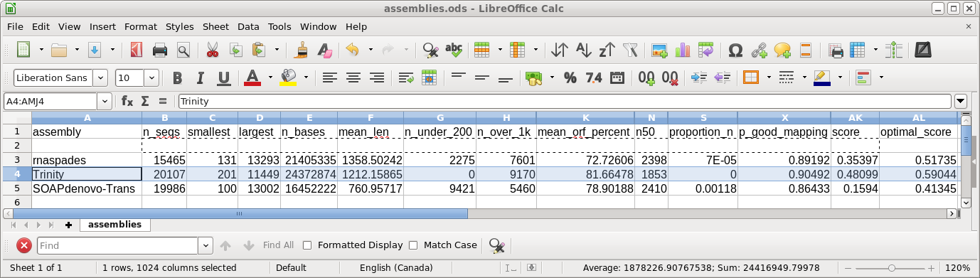Click the Sum sigma icon in formula bar
980x278 pixels.
click(145, 102)
